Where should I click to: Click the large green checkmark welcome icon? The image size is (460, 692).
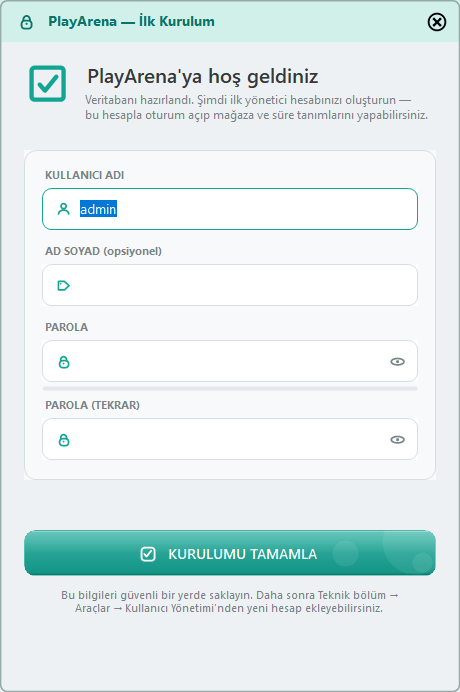coord(48,84)
